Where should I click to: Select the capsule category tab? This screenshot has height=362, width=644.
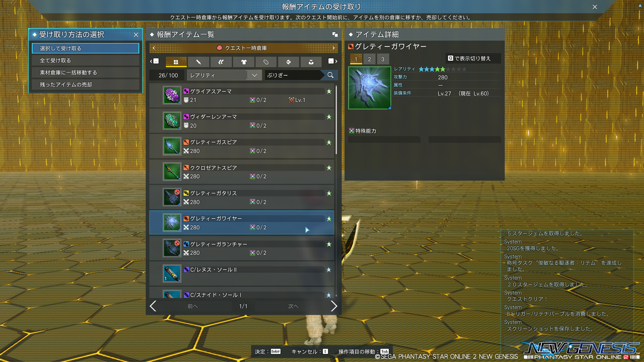[x=266, y=62]
